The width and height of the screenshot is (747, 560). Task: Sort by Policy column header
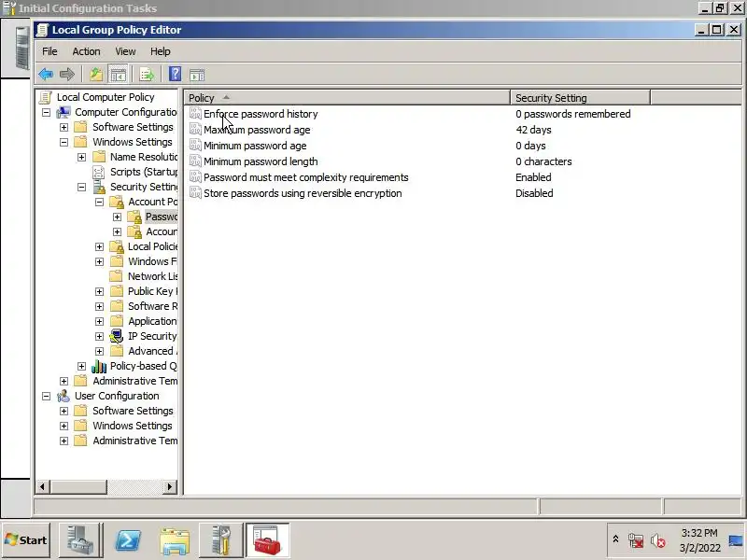point(346,98)
